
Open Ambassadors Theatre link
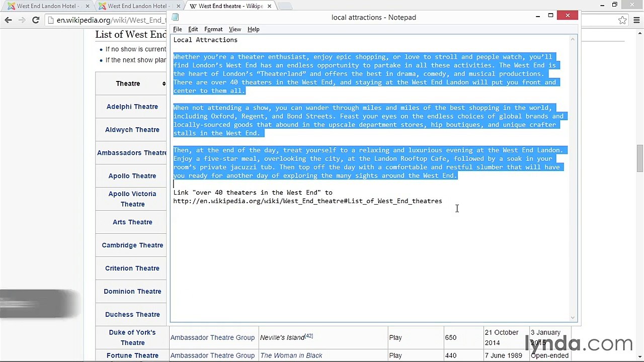[x=132, y=153]
